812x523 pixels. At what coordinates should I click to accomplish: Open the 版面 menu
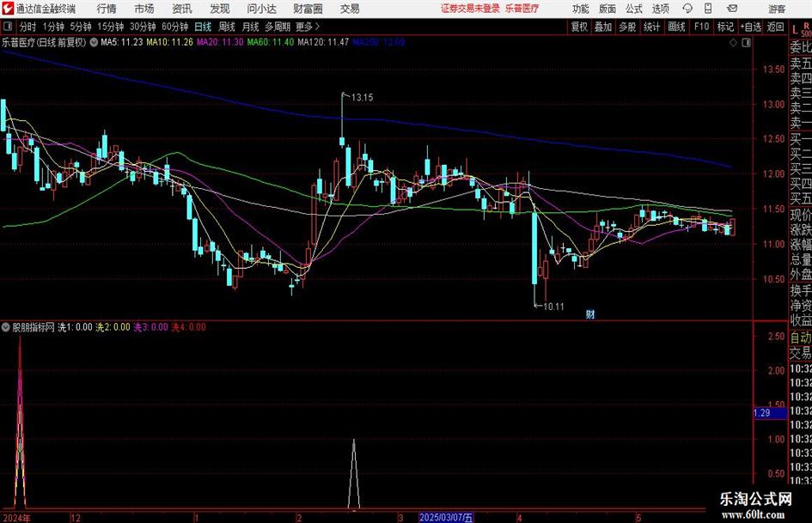coord(607,9)
